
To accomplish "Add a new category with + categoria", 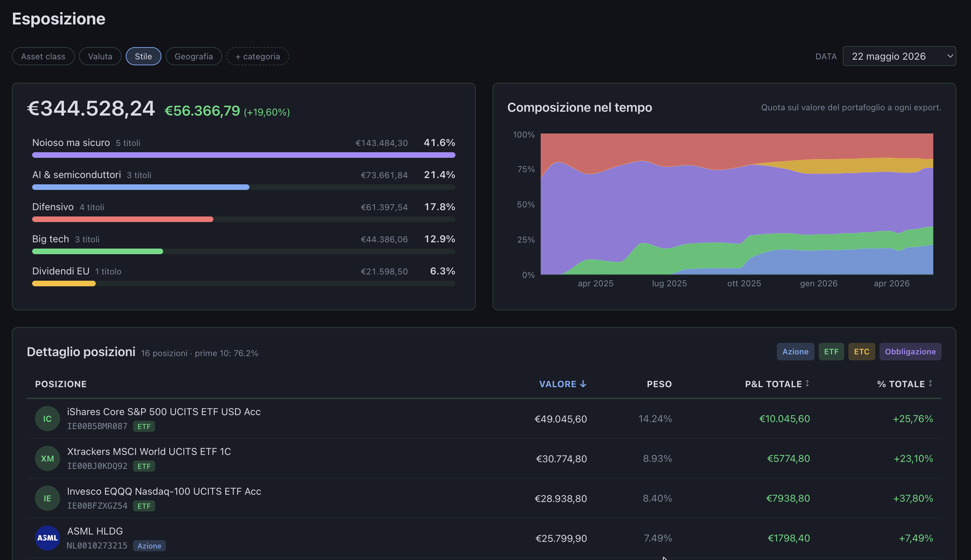I will point(257,56).
